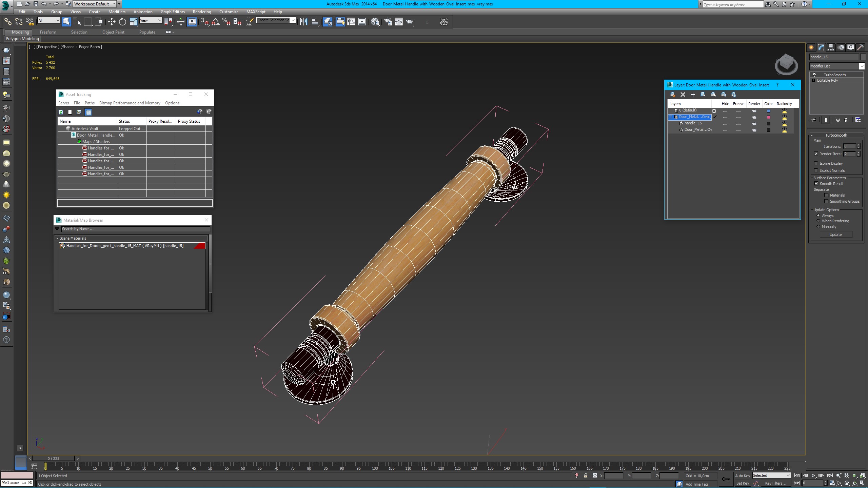Open the Mirror tool
This screenshot has width=868, height=488.
tap(303, 22)
